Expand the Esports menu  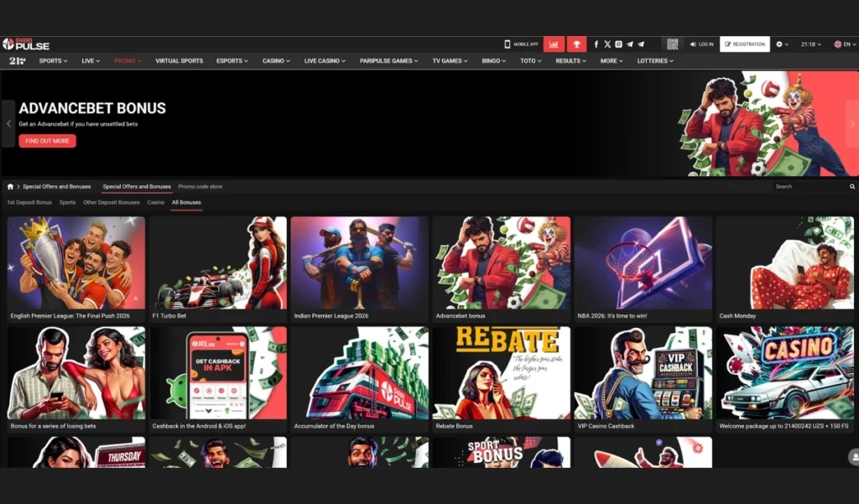coord(232,61)
